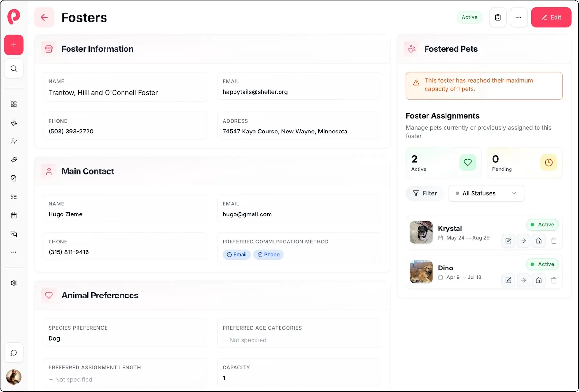Toggle the Phone communication method chip
This screenshot has width=579, height=392.
tap(268, 254)
